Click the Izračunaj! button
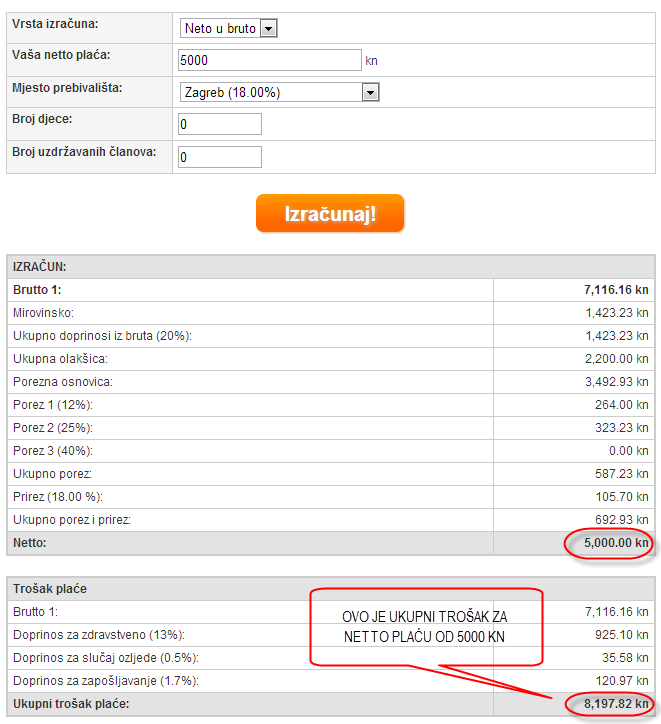The height and width of the screenshot is (724, 661). click(x=330, y=213)
